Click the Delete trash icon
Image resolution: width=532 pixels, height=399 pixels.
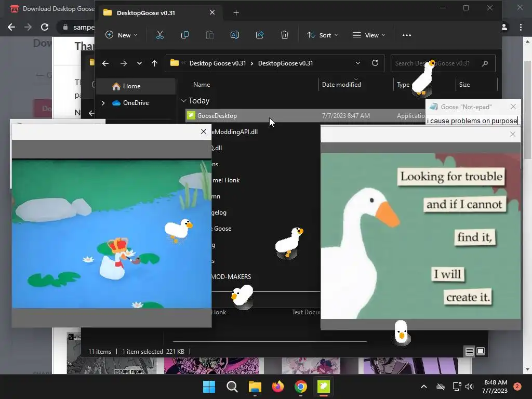point(285,35)
